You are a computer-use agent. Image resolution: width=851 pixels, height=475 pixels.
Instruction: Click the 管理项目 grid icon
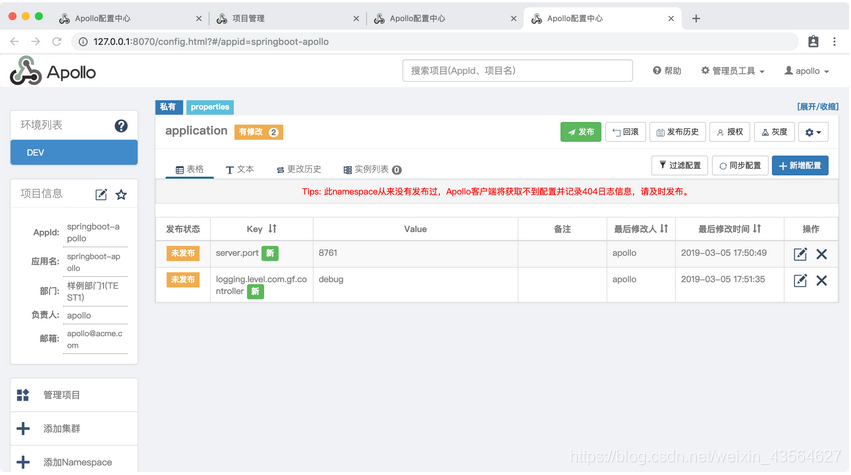coord(23,395)
